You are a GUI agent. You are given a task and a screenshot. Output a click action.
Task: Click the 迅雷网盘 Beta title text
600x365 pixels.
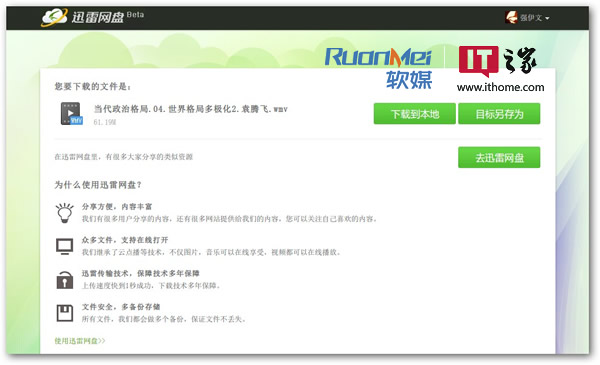[x=108, y=17]
